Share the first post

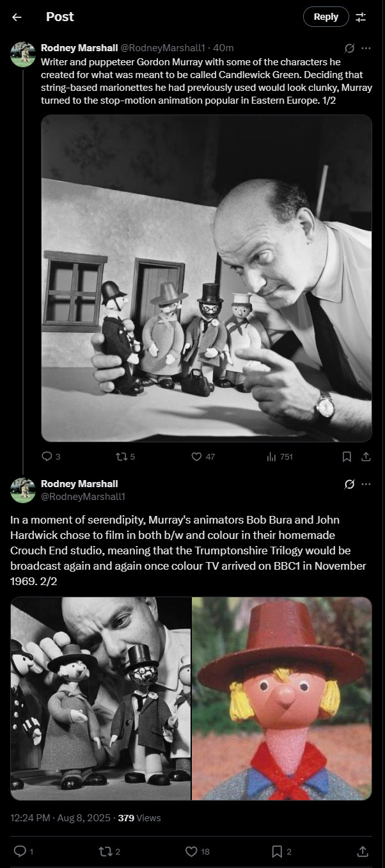tap(366, 456)
